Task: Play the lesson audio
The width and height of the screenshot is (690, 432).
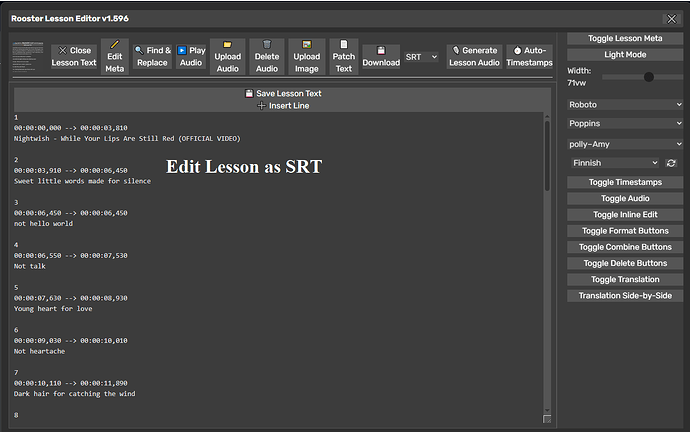Action: click(191, 57)
